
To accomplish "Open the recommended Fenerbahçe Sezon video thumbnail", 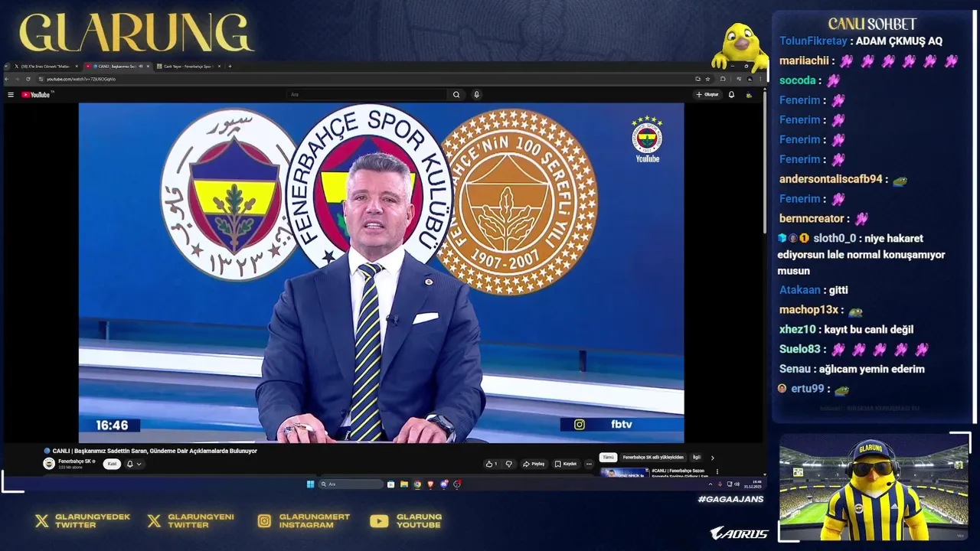I will point(624,472).
